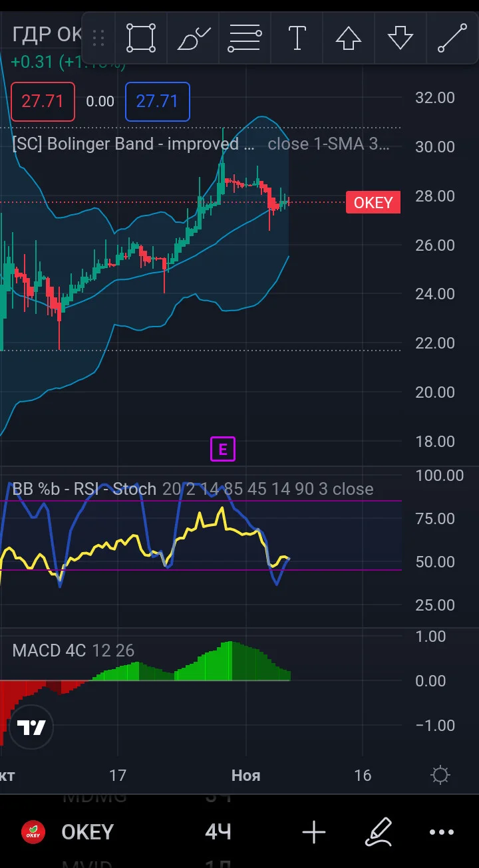Viewport: 479px width, 868px height.
Task: Select the rectangle drawing tool
Action: tap(141, 38)
